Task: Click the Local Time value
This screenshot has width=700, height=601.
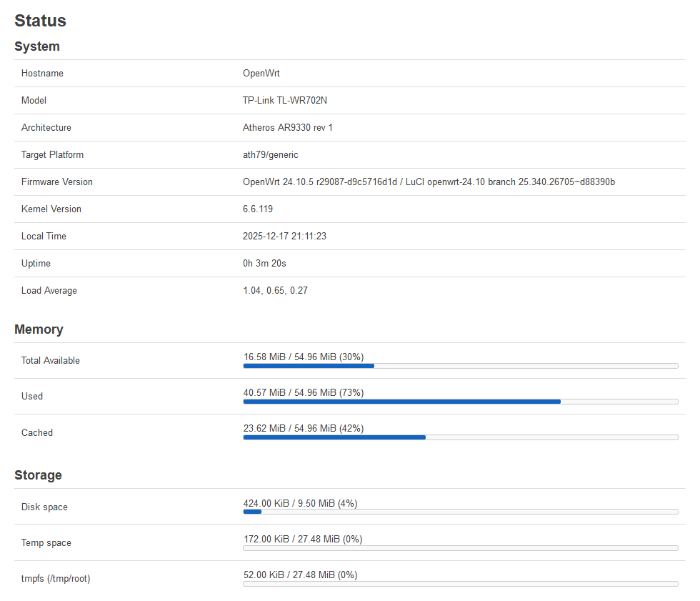Action: click(x=284, y=237)
